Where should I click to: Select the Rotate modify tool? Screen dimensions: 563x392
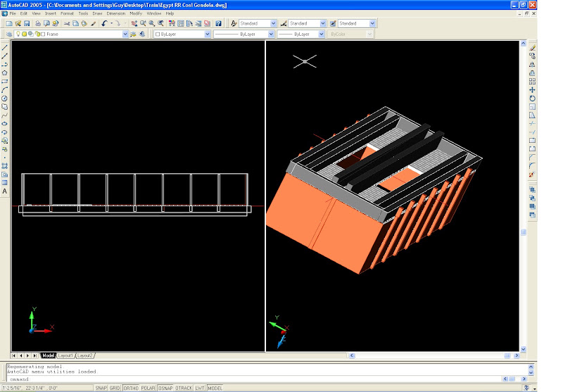click(532, 99)
